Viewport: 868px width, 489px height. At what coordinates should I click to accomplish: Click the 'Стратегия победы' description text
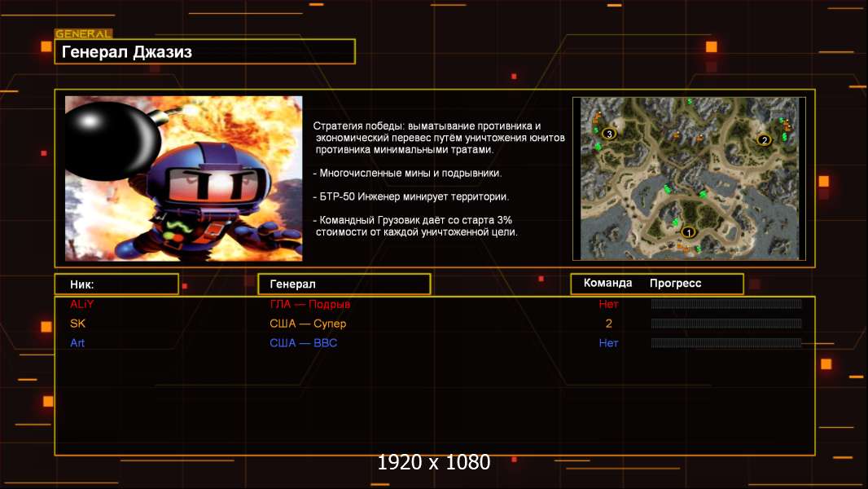[439, 138]
